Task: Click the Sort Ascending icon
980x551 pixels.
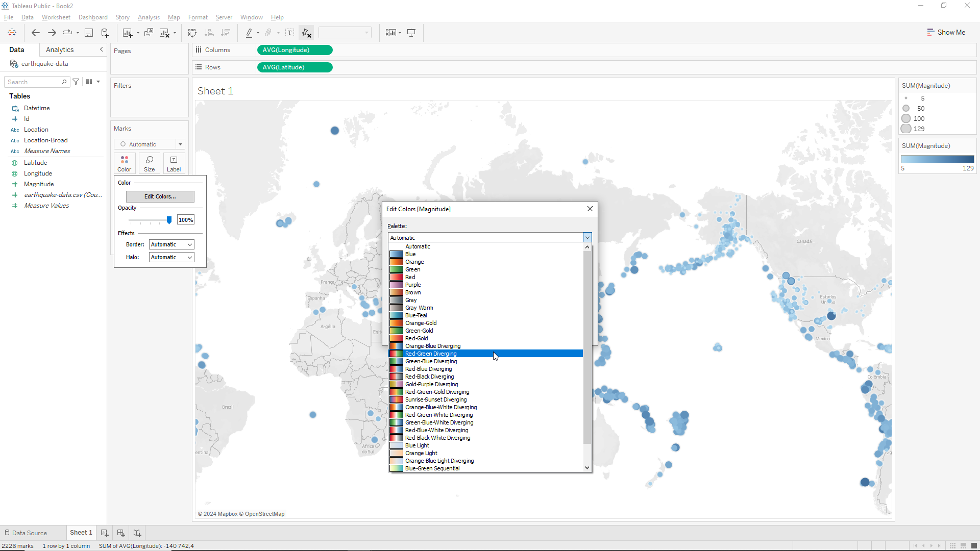Action: [x=209, y=33]
